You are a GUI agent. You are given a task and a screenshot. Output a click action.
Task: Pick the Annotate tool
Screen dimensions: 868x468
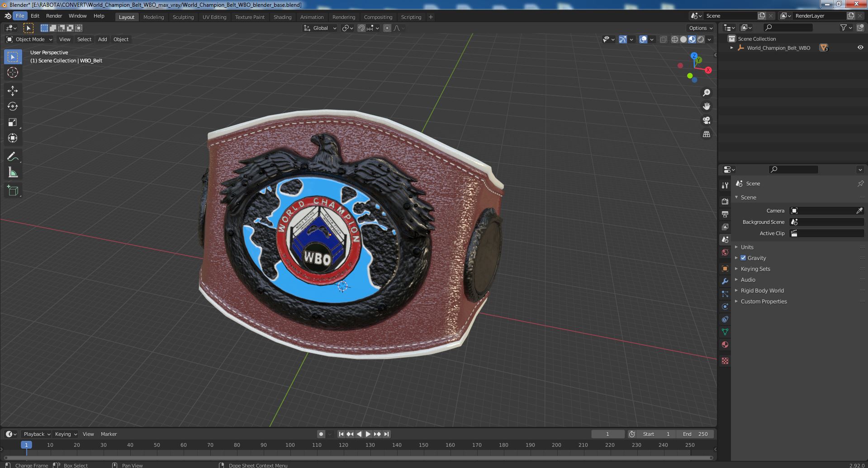13,156
